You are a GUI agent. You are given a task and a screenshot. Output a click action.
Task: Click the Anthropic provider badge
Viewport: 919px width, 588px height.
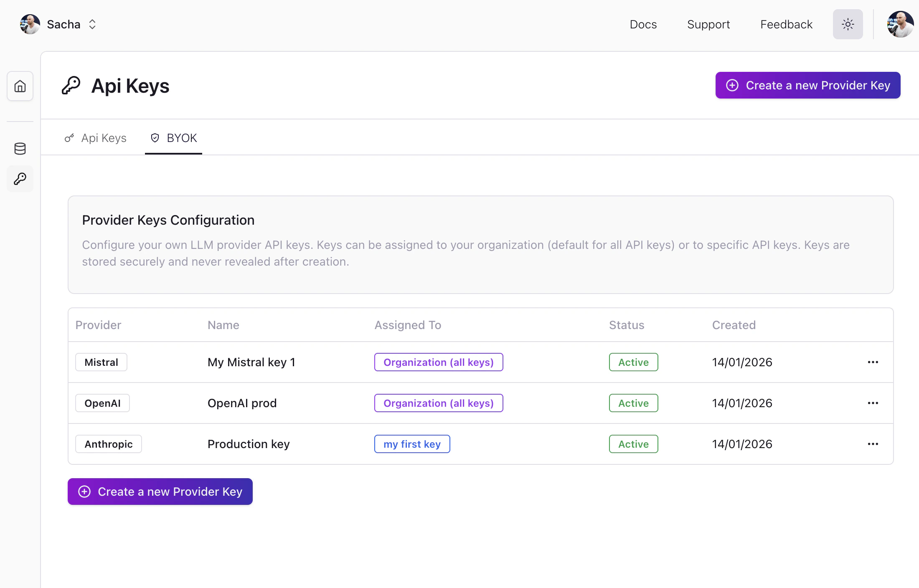(x=108, y=444)
